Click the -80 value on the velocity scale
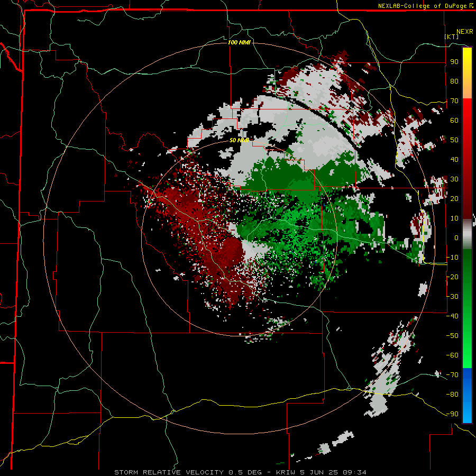The height and width of the screenshot is (476, 476). pos(452,395)
